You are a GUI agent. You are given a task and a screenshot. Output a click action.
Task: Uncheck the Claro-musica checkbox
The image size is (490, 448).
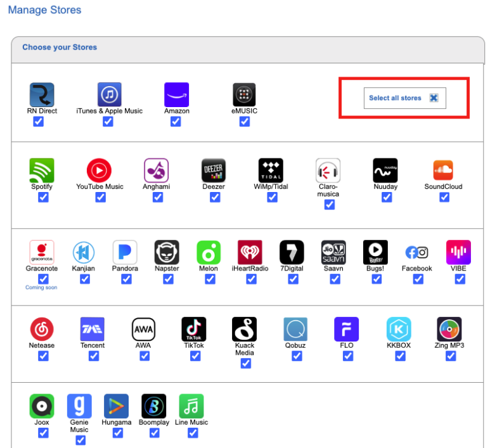click(x=330, y=205)
